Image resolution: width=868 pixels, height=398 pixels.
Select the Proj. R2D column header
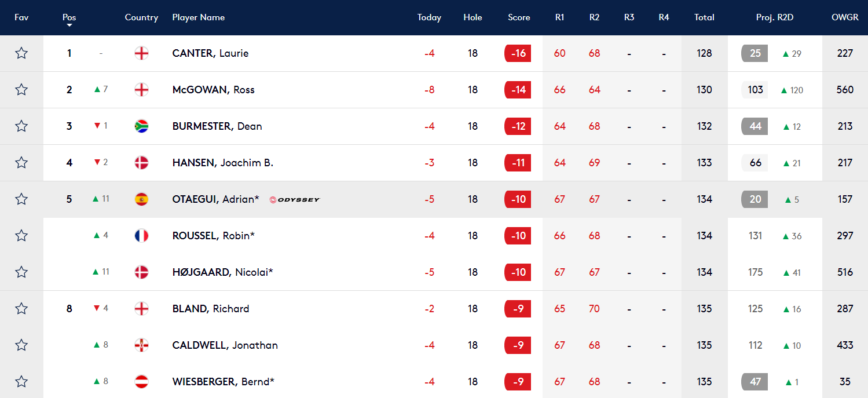click(775, 17)
